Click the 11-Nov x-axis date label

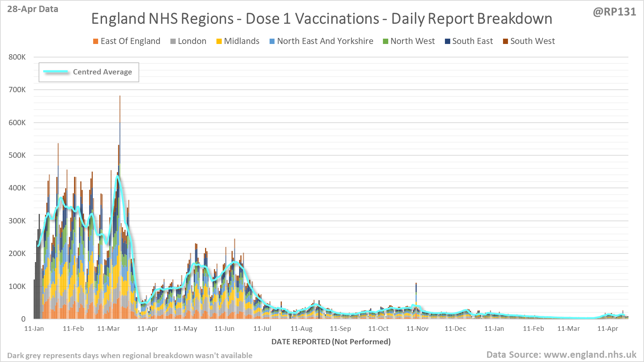tap(417, 329)
